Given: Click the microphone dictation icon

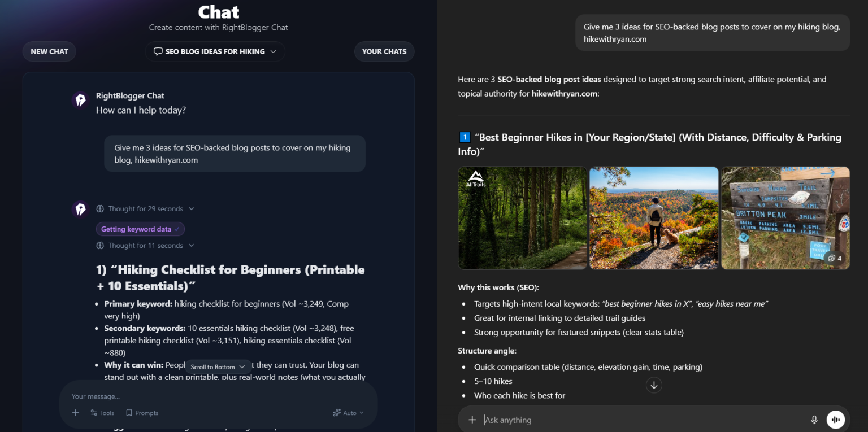Looking at the screenshot, I should click(814, 420).
